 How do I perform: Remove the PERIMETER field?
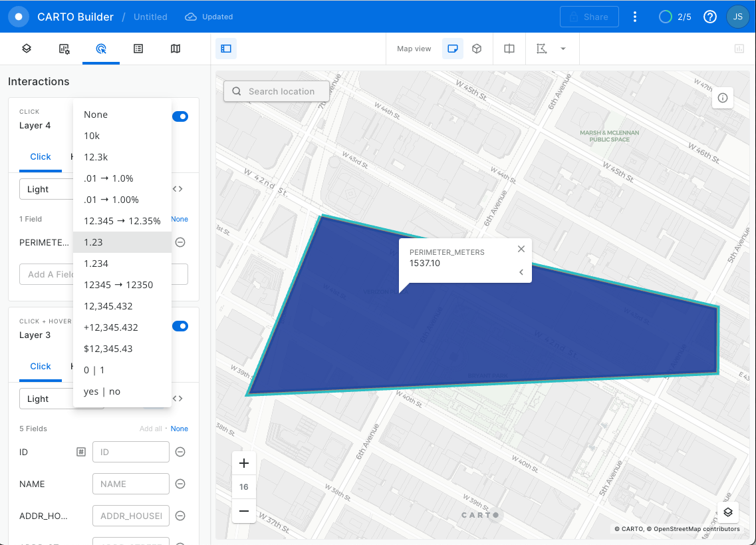(x=180, y=242)
